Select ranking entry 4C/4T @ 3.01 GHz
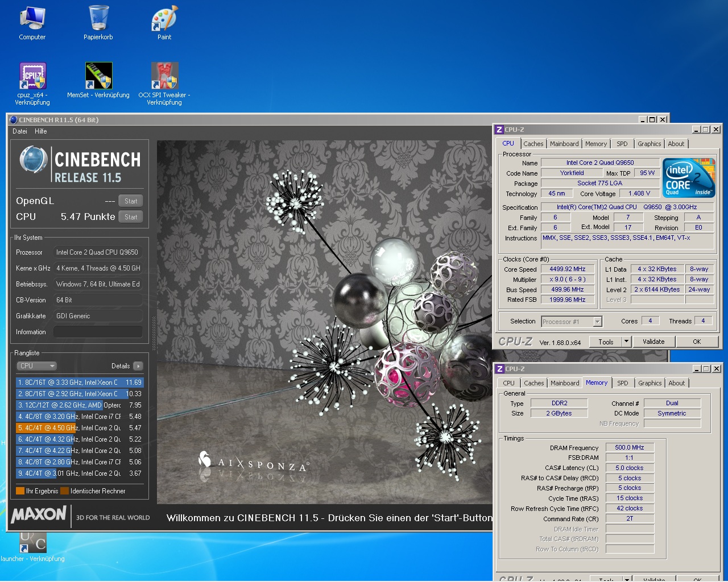The width and height of the screenshot is (728, 582). pos(80,473)
